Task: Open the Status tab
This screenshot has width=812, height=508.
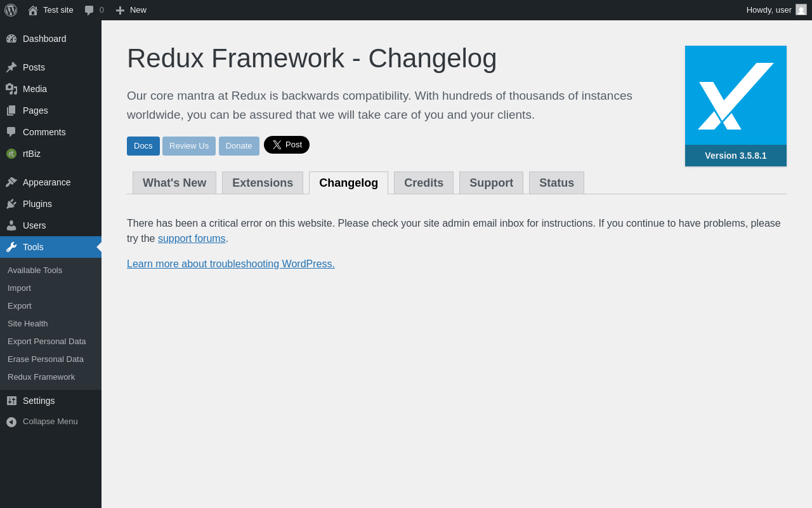Action: click(x=556, y=183)
